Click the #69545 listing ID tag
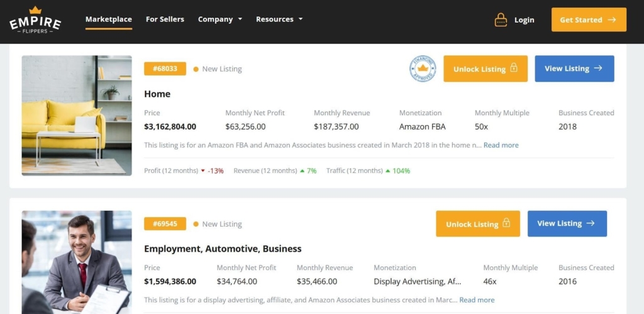 pos(165,224)
